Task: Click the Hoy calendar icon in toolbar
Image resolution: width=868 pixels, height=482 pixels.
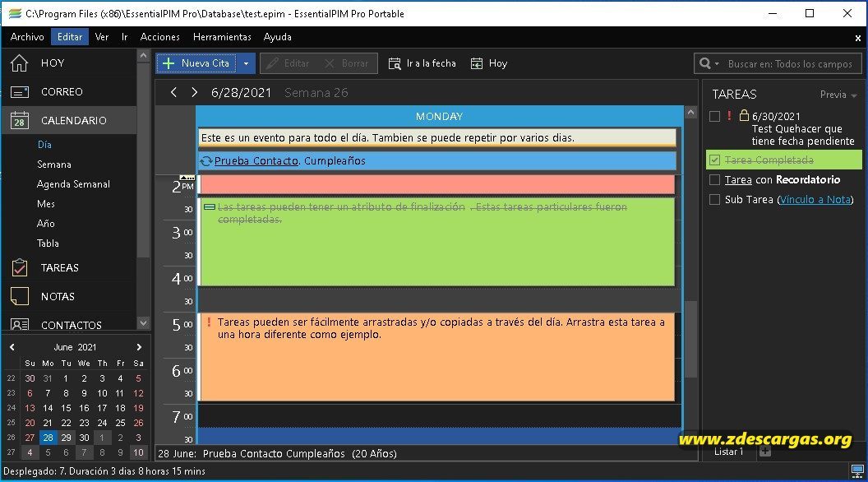Action: click(x=477, y=63)
